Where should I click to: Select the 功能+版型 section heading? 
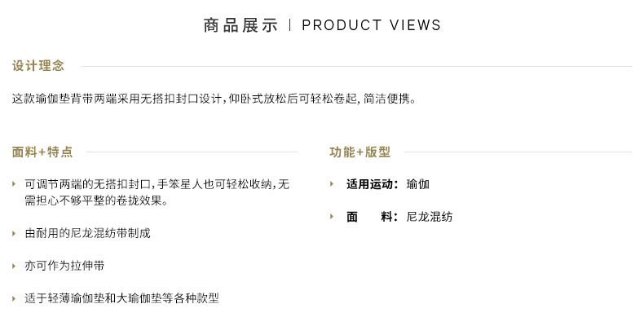360,152
